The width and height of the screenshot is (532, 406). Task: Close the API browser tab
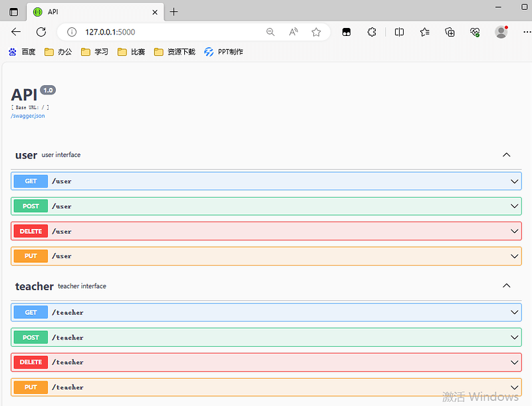155,12
